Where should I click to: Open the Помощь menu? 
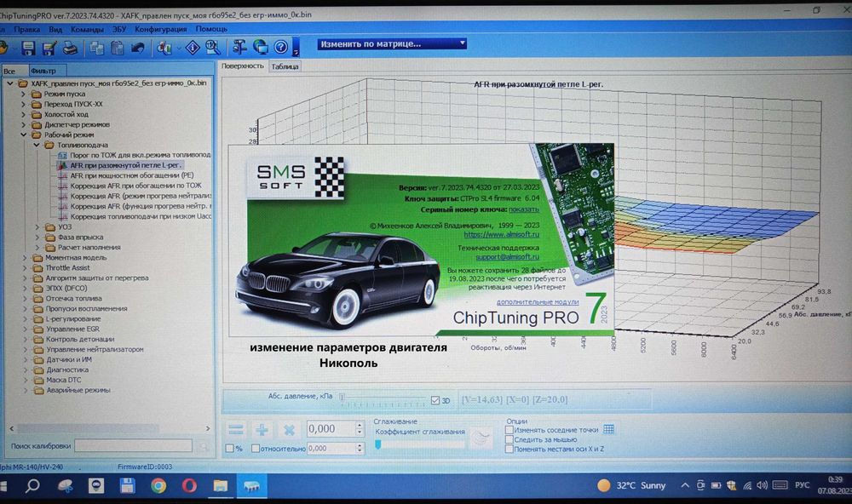(211, 29)
